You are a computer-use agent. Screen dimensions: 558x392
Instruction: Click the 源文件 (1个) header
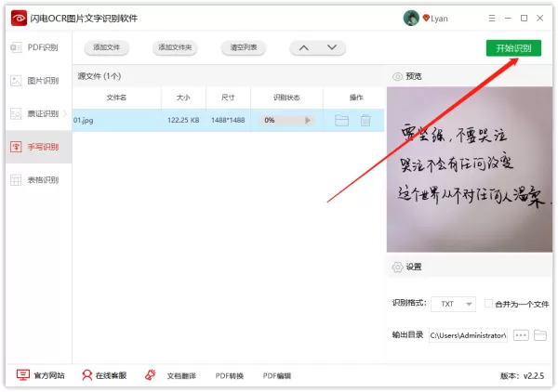100,76
